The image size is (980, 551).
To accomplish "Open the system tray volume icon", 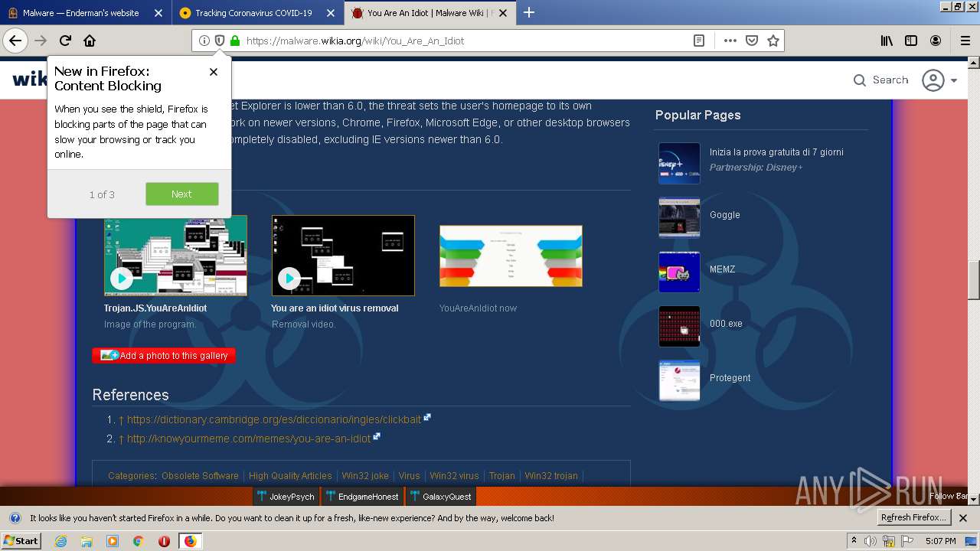I will tap(871, 541).
